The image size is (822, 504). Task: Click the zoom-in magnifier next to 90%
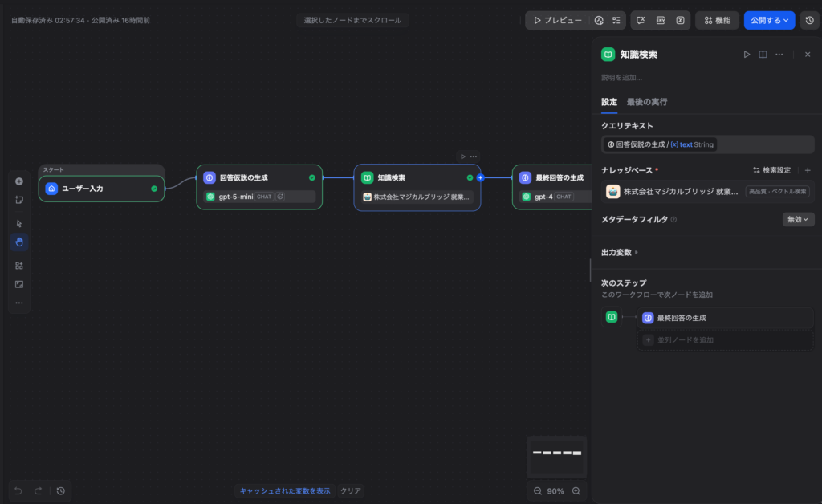pos(576,490)
